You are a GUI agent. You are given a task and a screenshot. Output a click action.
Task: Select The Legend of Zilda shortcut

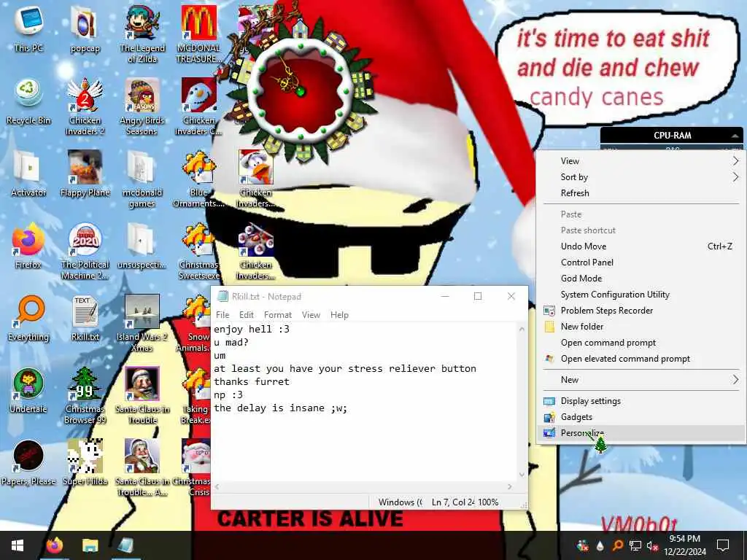[x=142, y=34]
